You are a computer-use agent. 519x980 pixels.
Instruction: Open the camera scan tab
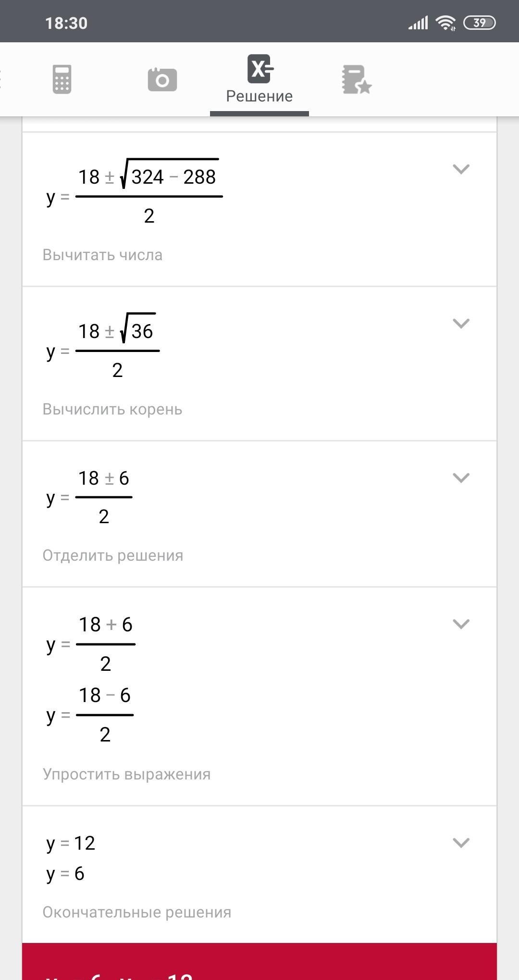pyautogui.click(x=162, y=79)
